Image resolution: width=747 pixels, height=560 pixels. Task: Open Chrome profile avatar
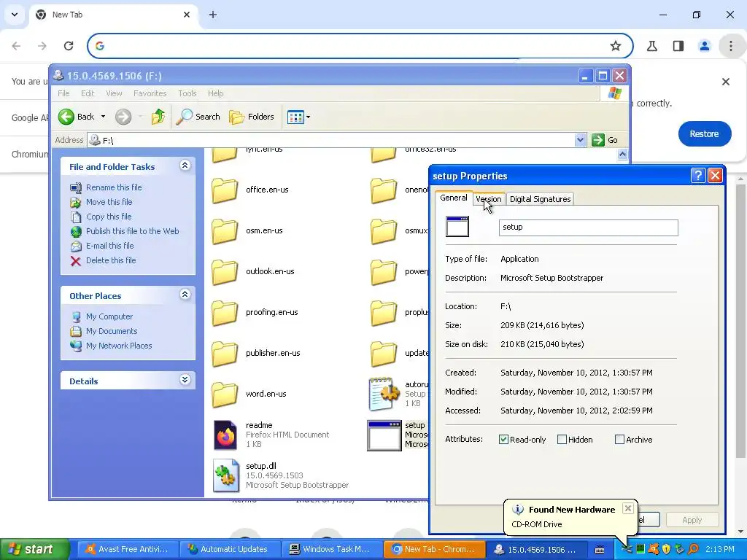click(704, 46)
